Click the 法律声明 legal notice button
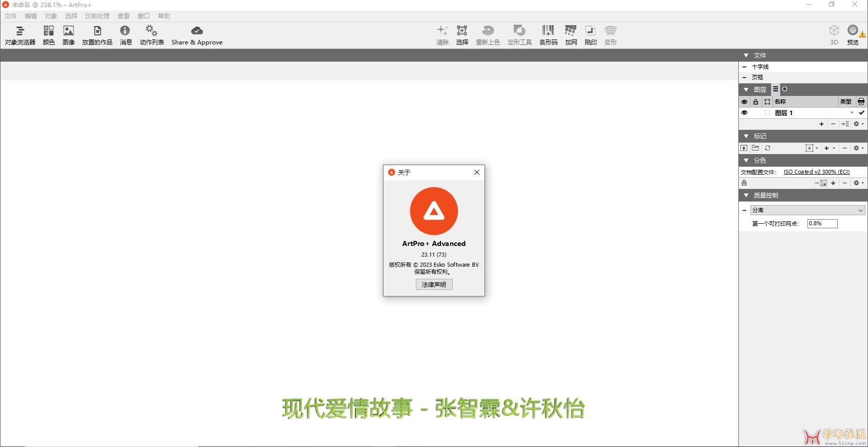This screenshot has height=447, width=868. point(434,284)
